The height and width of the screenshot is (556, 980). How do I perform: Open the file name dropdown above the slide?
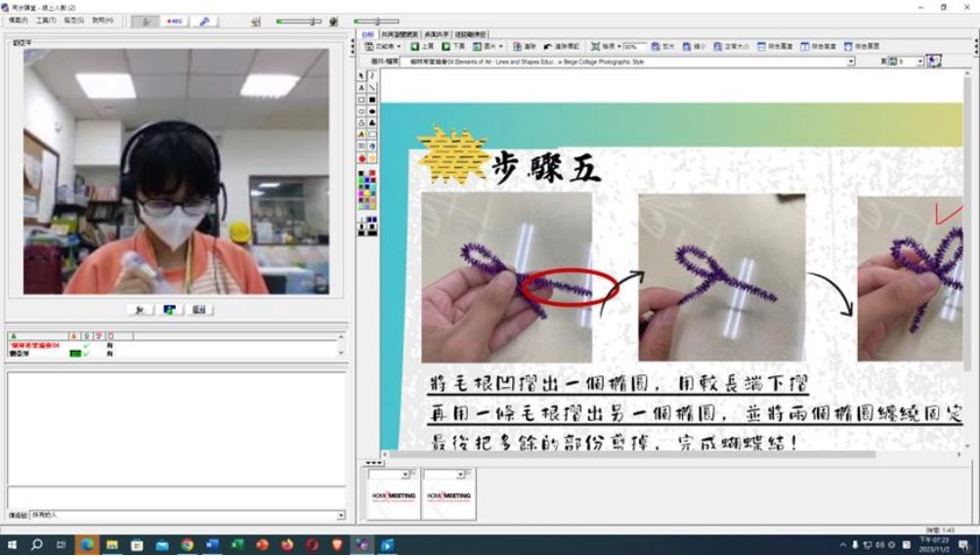[850, 61]
